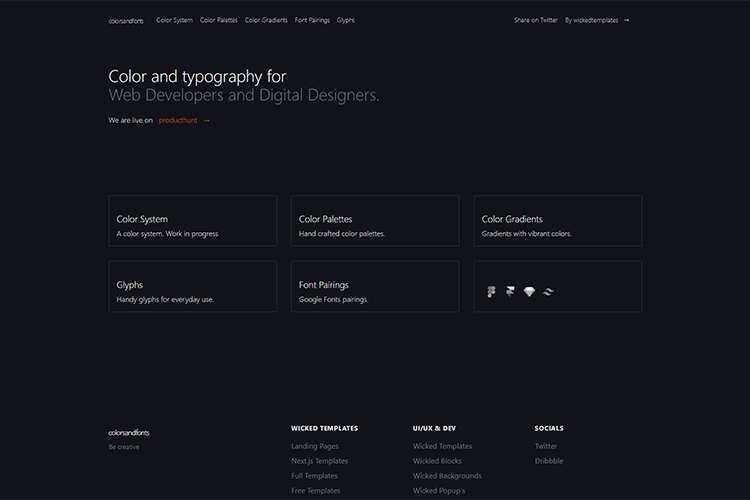Open Font Pairings from the header nav
Image resolution: width=750 pixels, height=500 pixels.
(x=312, y=20)
